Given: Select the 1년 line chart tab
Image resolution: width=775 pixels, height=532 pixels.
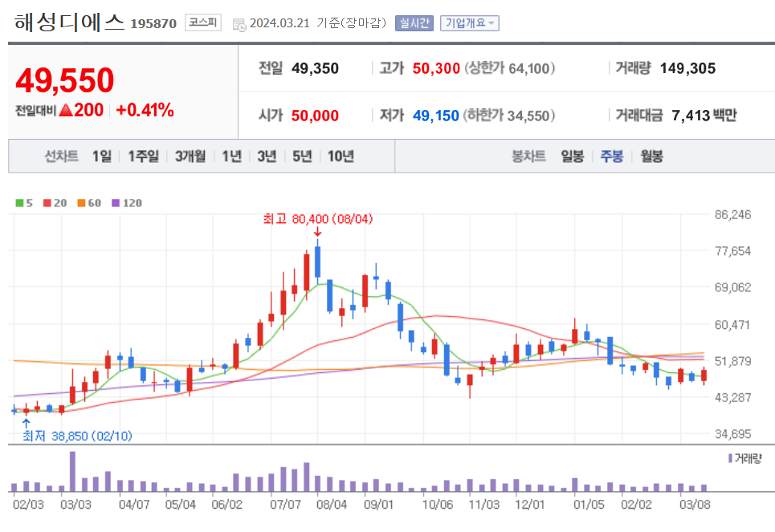Looking at the screenshot, I should pyautogui.click(x=232, y=156).
